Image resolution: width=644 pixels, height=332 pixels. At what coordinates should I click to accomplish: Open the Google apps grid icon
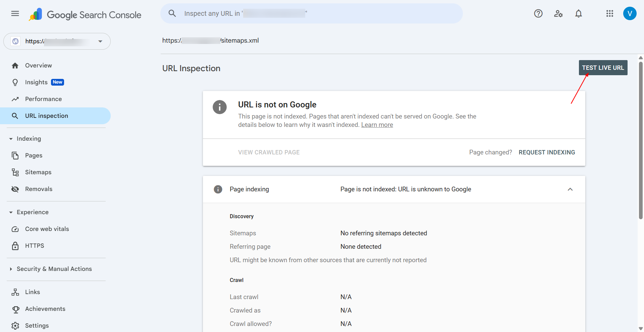tap(610, 13)
